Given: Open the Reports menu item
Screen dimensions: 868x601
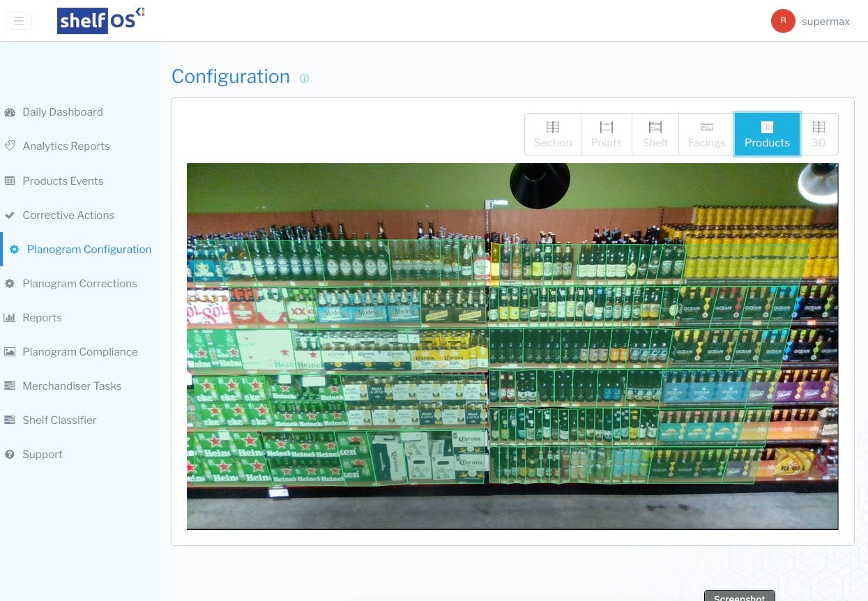Looking at the screenshot, I should tap(42, 318).
